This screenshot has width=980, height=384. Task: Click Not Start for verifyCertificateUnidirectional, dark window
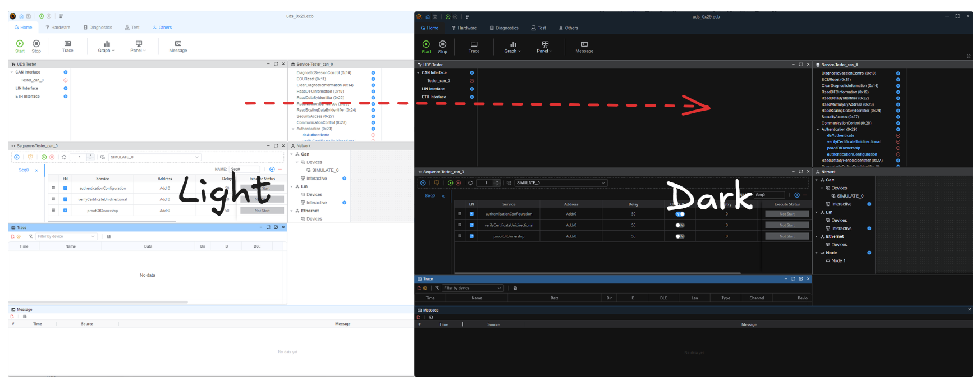pos(787,225)
